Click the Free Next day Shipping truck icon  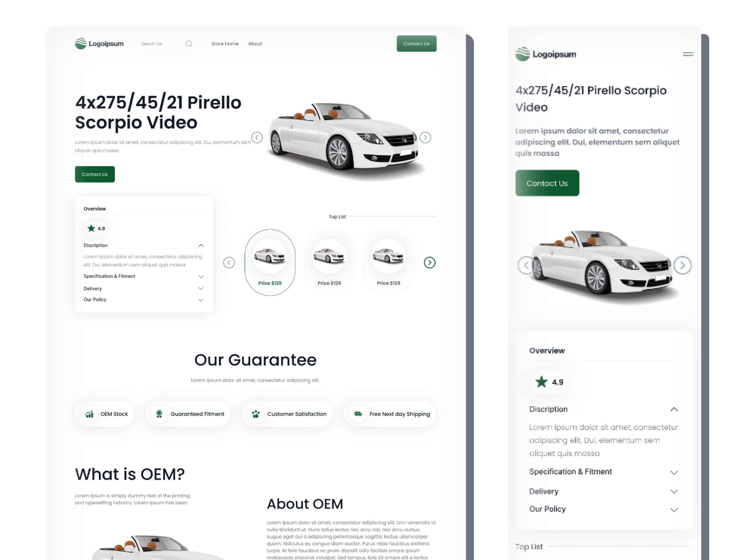pos(358,414)
